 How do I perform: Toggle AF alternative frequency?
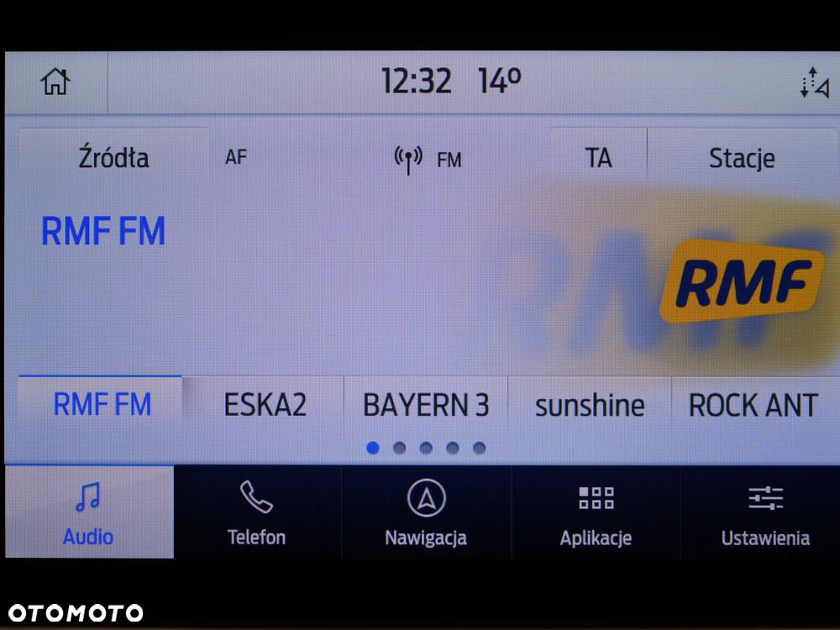(x=236, y=157)
